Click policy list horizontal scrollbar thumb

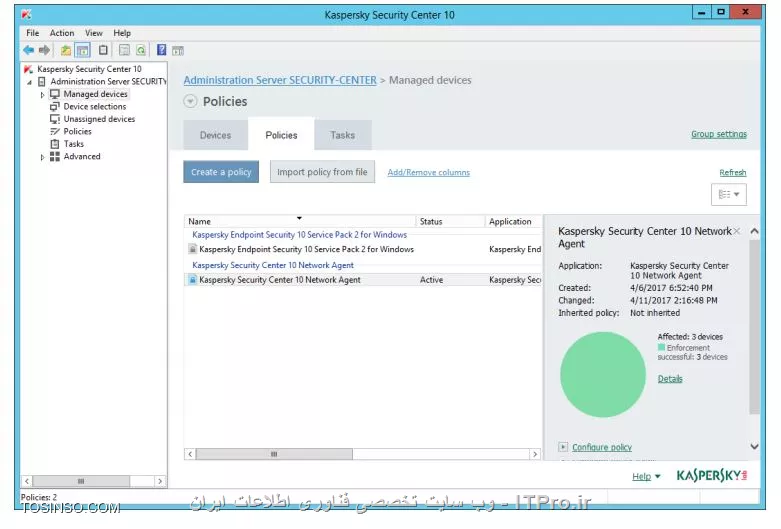[274, 454]
